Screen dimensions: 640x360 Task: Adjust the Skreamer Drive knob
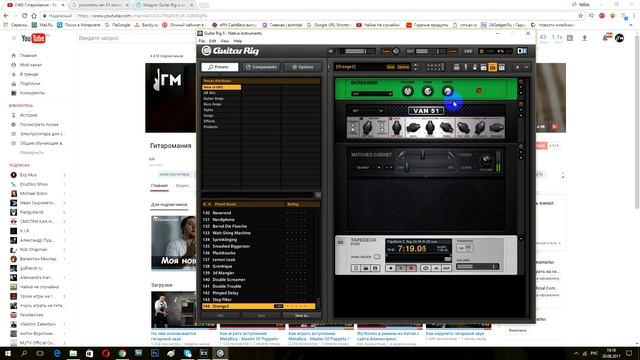[x=447, y=91]
